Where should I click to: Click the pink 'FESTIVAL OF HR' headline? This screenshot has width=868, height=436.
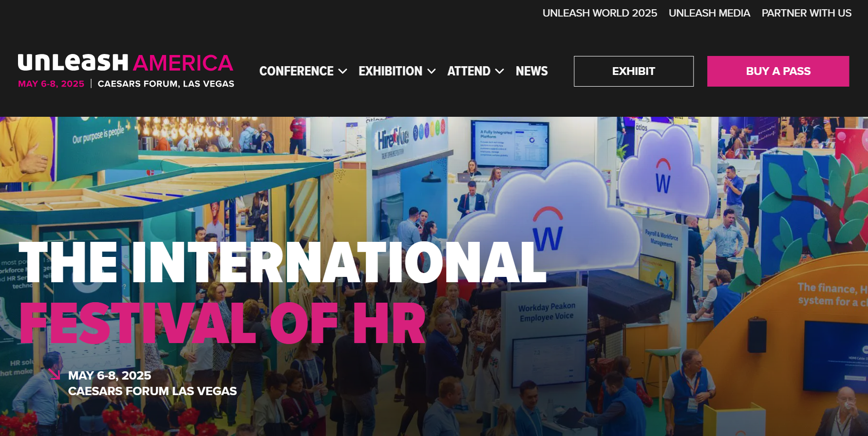coord(222,324)
